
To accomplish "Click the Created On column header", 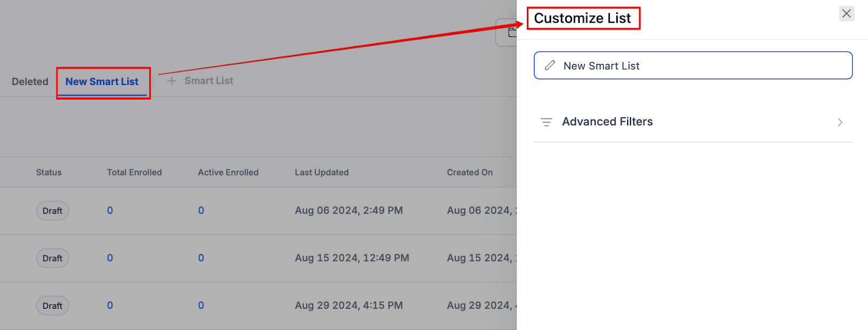I will point(470,172).
